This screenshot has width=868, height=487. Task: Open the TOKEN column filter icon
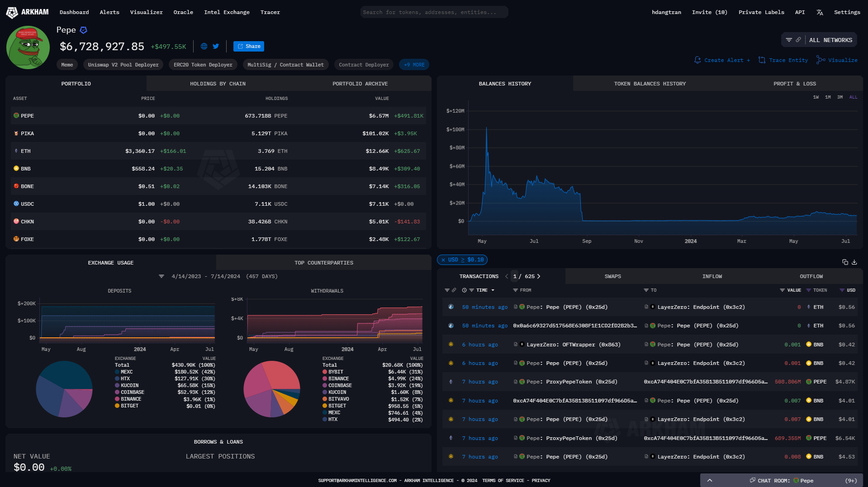click(x=808, y=290)
